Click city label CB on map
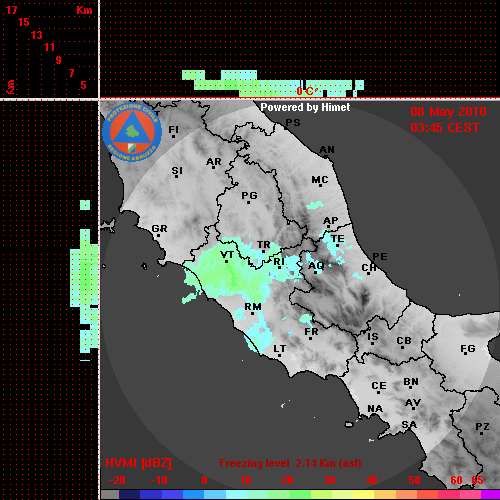This screenshot has height=500, width=500. 404,341
